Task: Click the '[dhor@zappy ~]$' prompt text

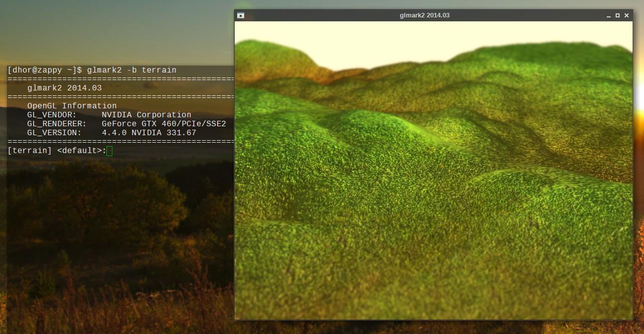Action: pos(45,70)
